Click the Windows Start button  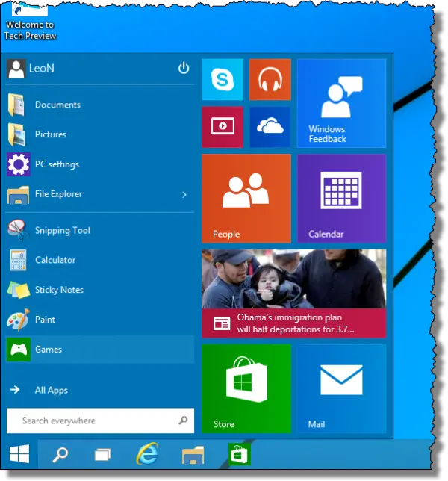click(x=19, y=454)
